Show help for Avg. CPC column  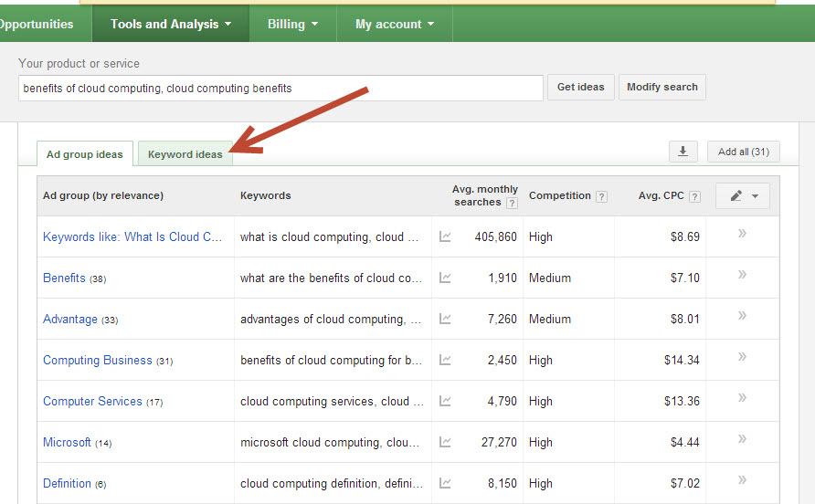click(x=694, y=197)
